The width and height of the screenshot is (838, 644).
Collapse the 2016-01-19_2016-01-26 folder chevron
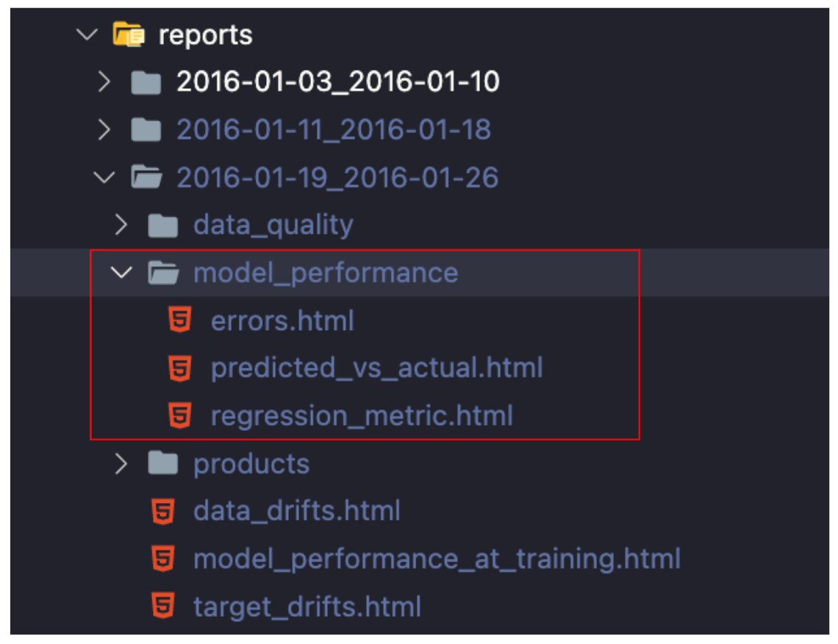pyautogui.click(x=104, y=177)
